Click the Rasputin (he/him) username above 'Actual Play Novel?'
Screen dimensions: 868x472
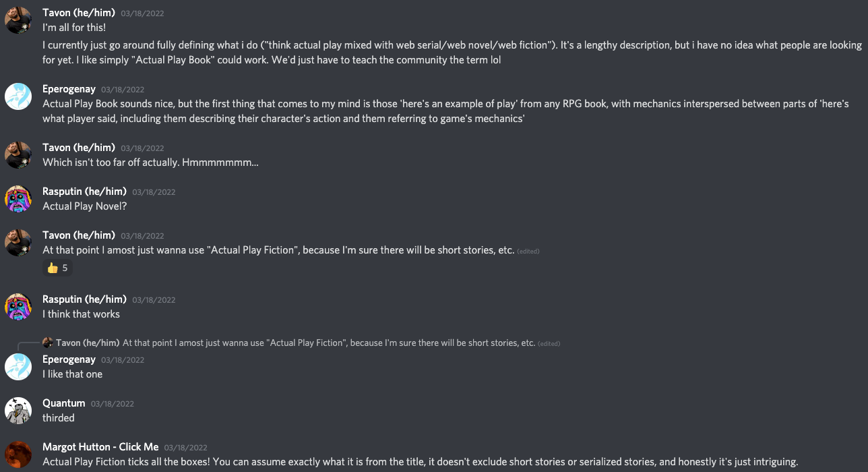tap(84, 191)
